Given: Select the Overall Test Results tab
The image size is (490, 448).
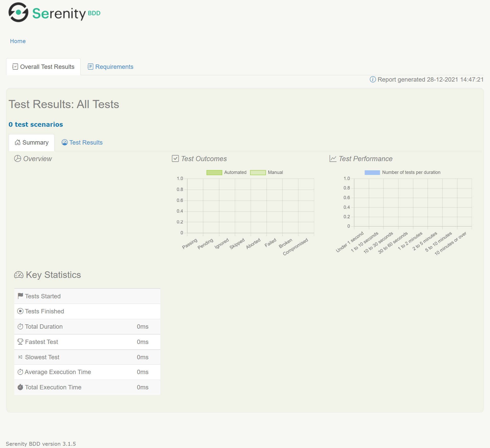Looking at the screenshot, I should (x=43, y=67).
